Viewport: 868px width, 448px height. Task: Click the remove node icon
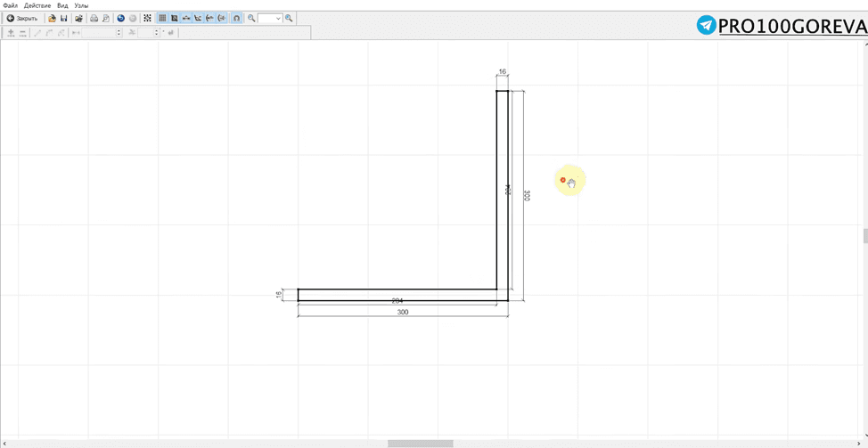(22, 33)
